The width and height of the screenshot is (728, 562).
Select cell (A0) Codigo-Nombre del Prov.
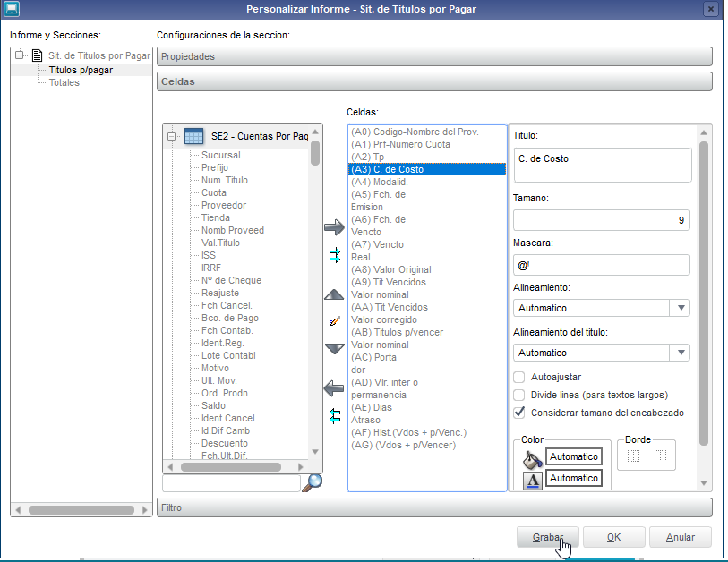pos(426,132)
